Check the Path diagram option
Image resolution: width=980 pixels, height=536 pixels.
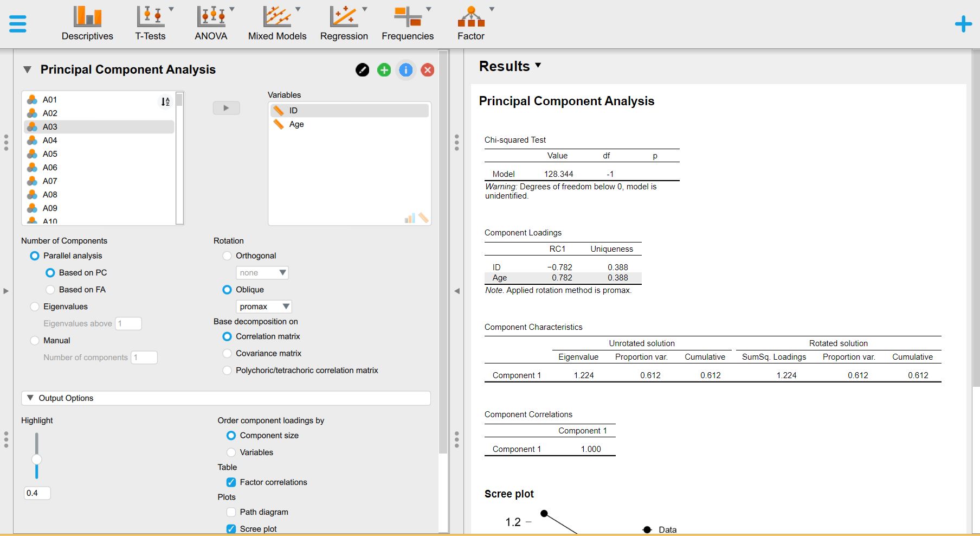(x=231, y=512)
